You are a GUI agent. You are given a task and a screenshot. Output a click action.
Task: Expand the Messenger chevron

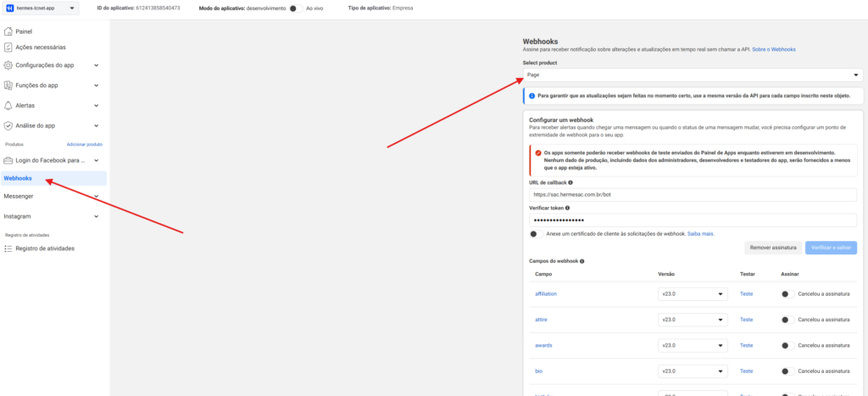click(97, 196)
